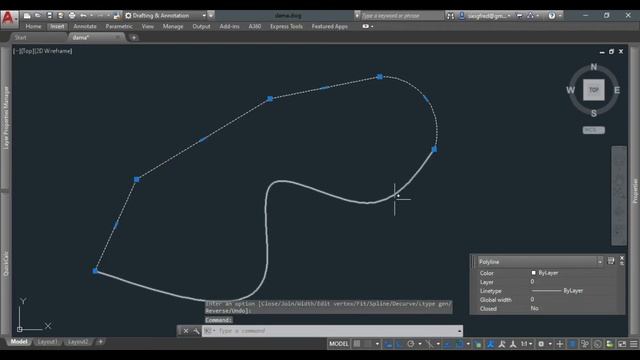Click the Autodesk Exchange Apps icon
The height and width of the screenshot is (360, 640).
click(x=519, y=16)
